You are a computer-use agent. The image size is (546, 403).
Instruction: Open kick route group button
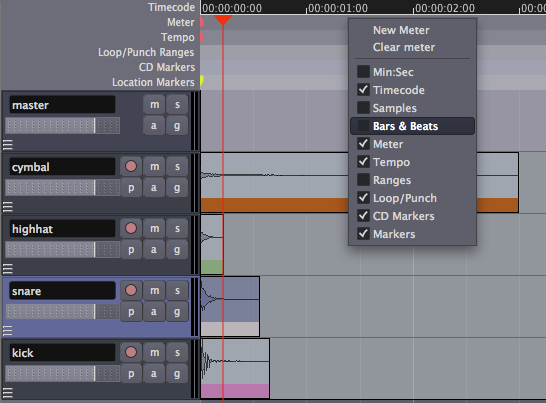(177, 373)
